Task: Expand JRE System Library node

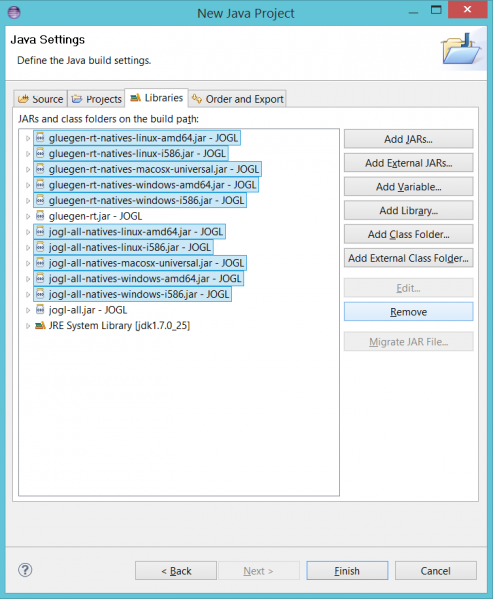Action: (x=28, y=326)
